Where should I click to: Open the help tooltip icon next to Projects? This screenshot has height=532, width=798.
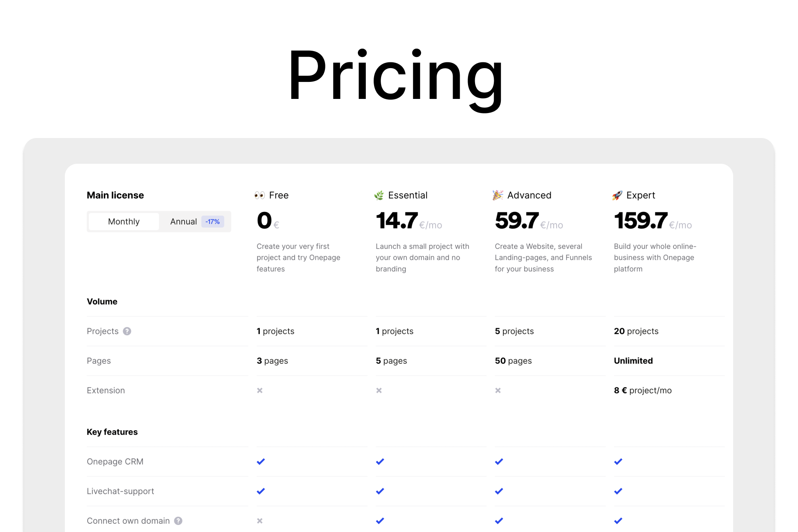[127, 331]
